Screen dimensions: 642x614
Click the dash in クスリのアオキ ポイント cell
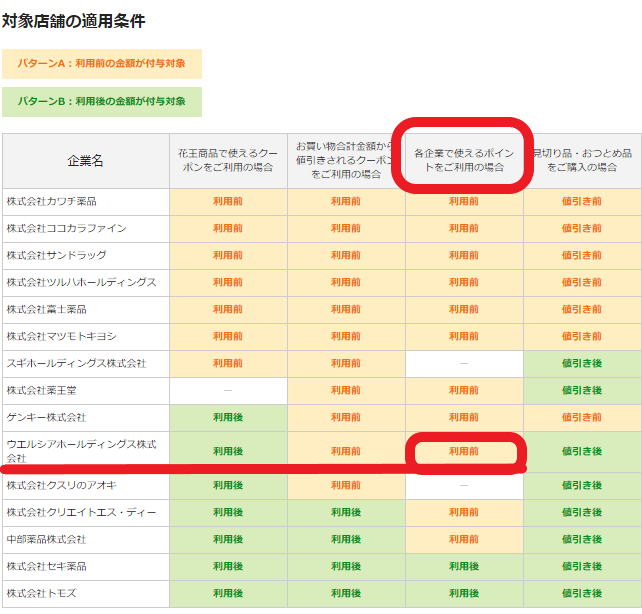pos(464,485)
